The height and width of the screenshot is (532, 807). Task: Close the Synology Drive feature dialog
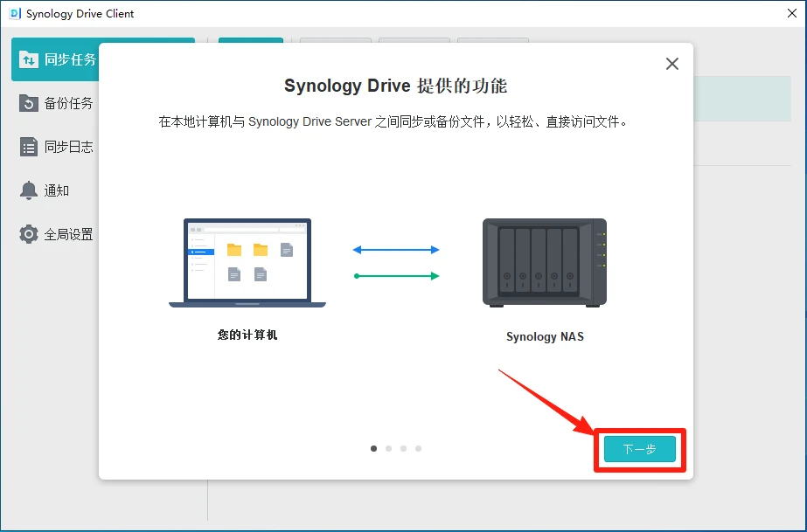(671, 64)
